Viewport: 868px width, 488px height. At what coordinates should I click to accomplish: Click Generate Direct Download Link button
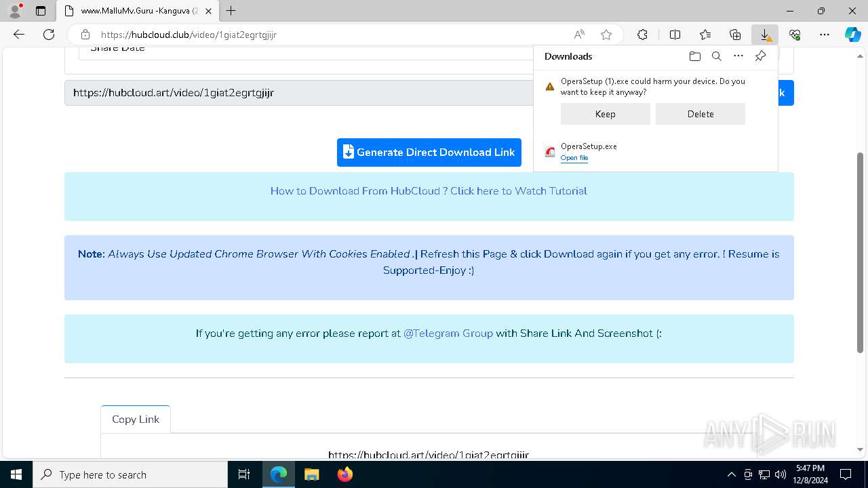tap(429, 152)
